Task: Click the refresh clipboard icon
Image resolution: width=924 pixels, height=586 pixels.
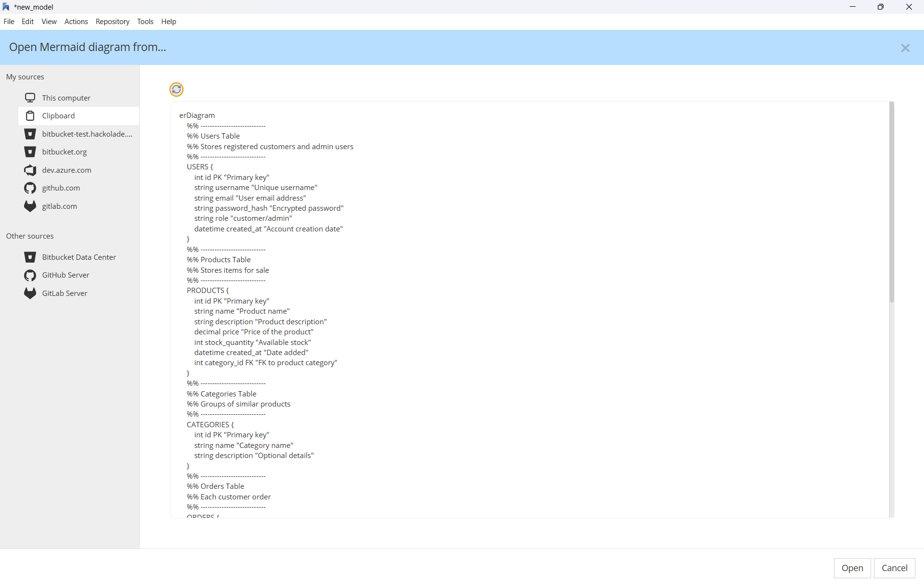Action: (x=176, y=89)
